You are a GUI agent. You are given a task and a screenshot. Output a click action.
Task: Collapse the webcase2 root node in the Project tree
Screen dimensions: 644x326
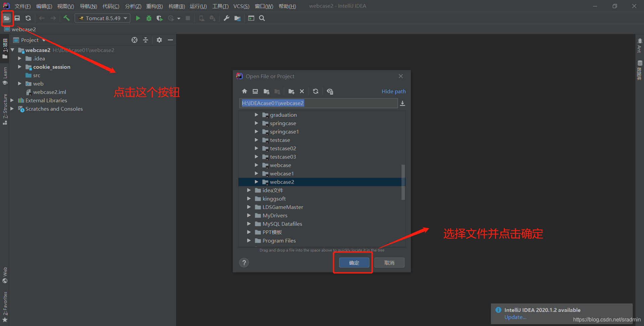point(12,50)
